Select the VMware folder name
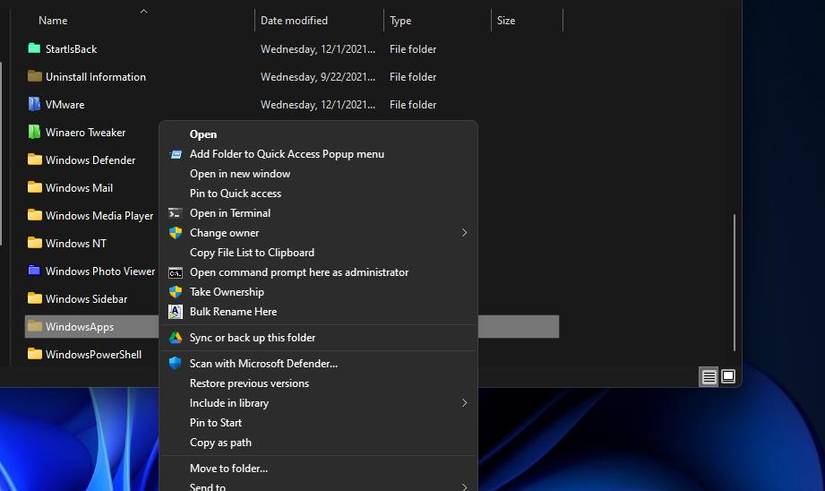Viewport: 825px width, 491px height. (65, 105)
